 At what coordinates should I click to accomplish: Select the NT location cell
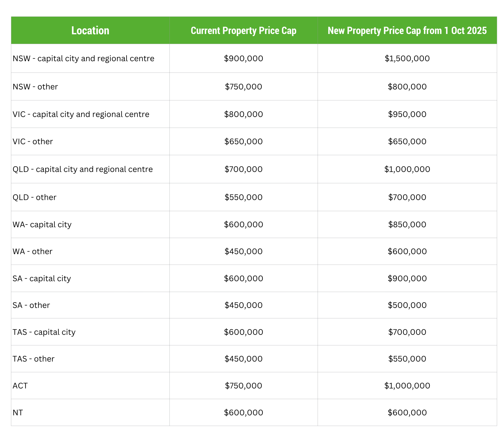[18, 413]
